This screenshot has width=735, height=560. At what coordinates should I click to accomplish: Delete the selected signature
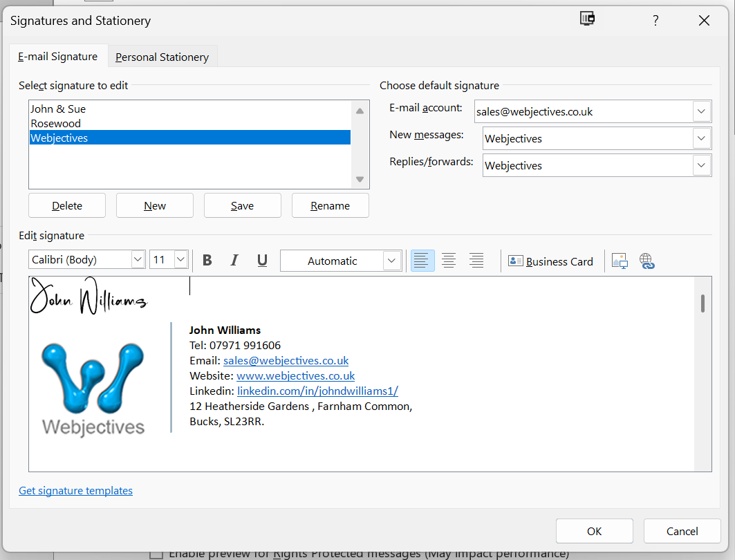point(67,206)
